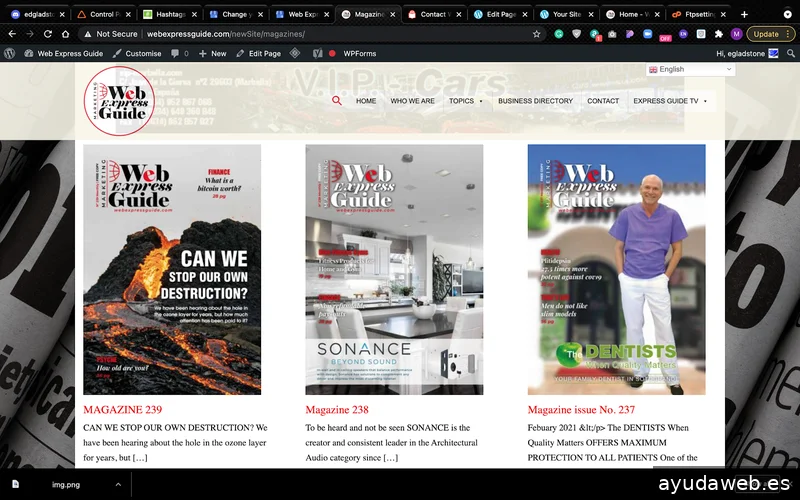
Task: Open the comments bubble in admin bar
Action: [178, 53]
